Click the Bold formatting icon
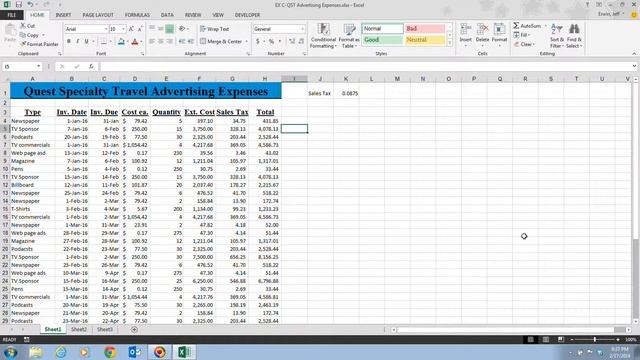640x360 pixels. click(69, 41)
